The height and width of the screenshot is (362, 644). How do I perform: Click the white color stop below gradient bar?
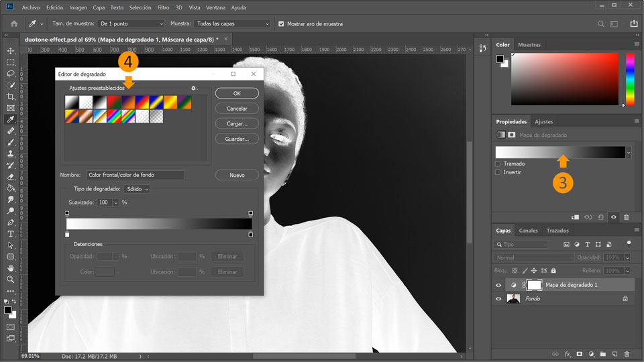67,235
